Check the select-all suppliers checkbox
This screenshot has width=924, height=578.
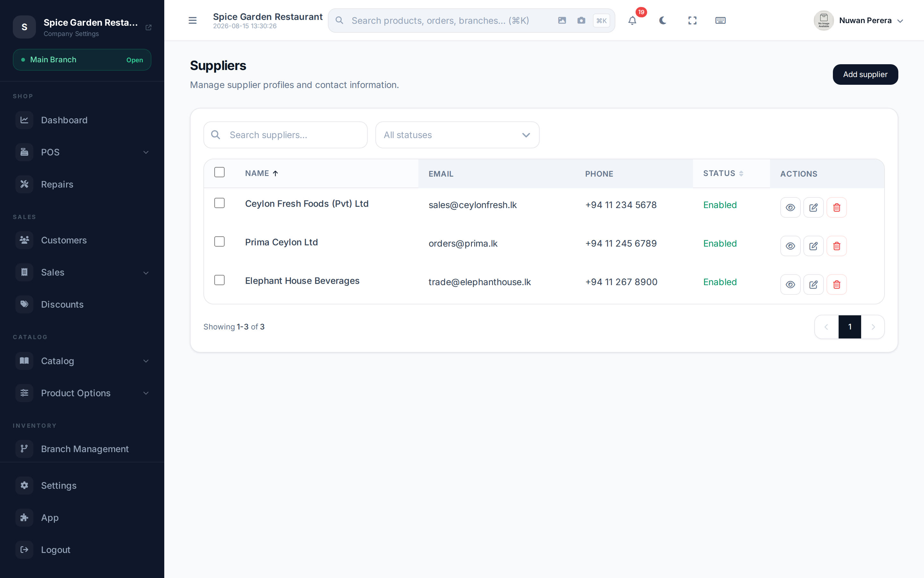[x=219, y=172]
